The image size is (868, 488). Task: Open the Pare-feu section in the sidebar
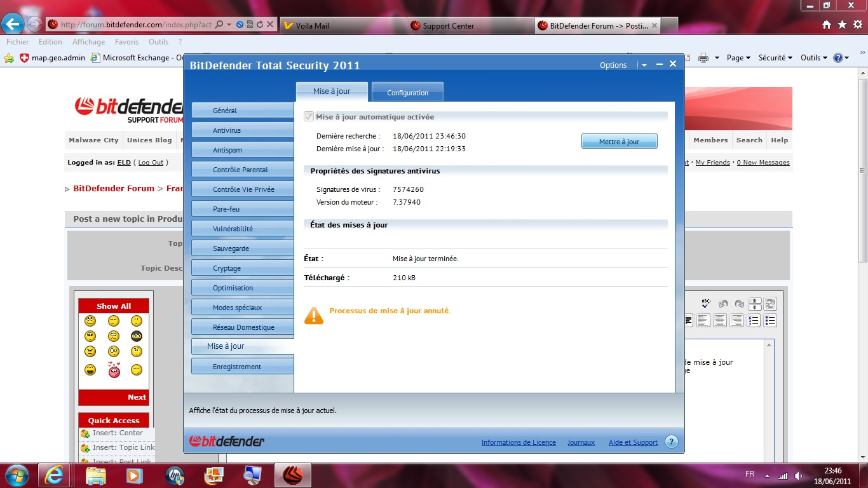243,209
